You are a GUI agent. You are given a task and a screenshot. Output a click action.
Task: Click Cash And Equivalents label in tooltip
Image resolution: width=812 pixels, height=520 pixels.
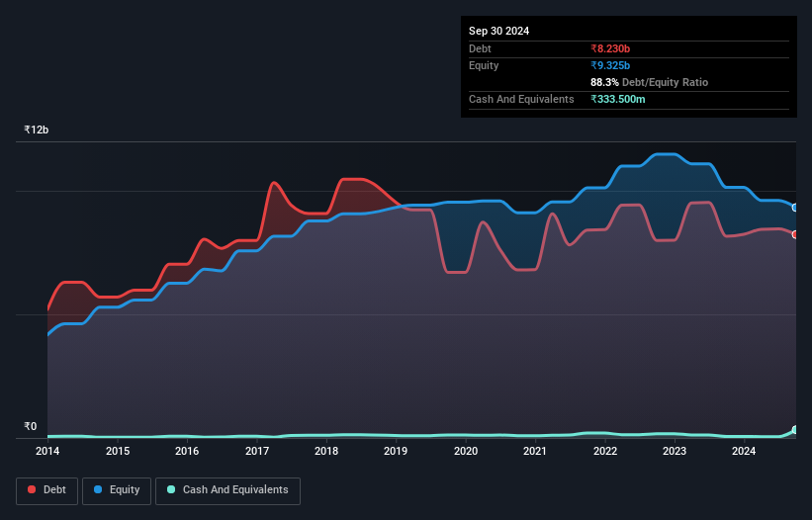click(x=521, y=99)
